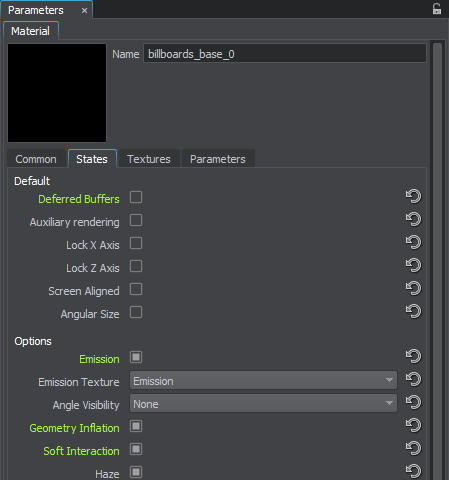This screenshot has width=449, height=480.
Task: Enable the Angular Size checkbox
Action: point(136,312)
